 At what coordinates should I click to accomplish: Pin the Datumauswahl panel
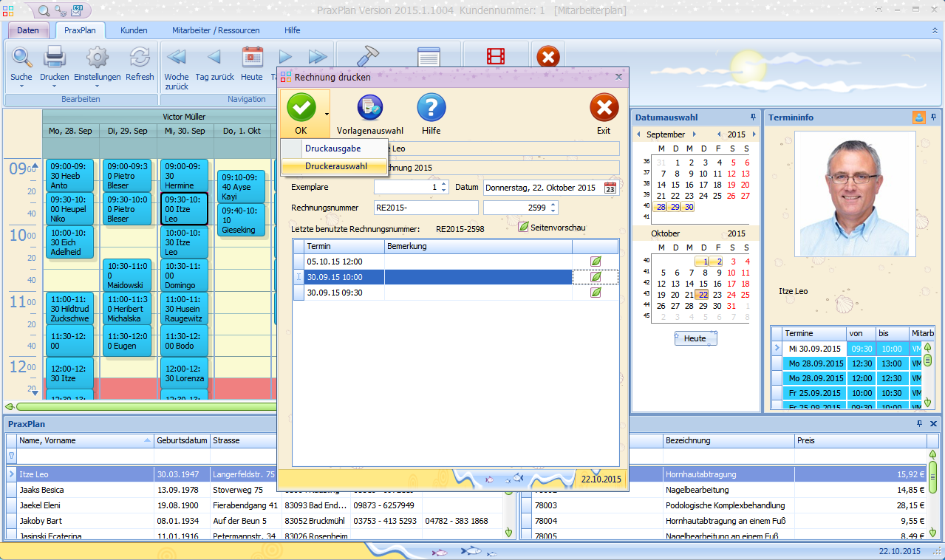pos(753,117)
